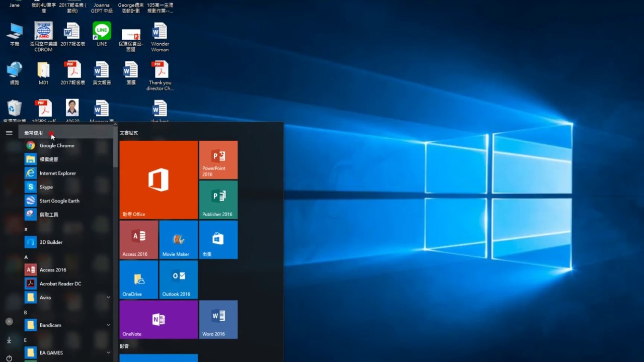Select the M01 folder on desktop
644x362 pixels.
click(x=43, y=73)
